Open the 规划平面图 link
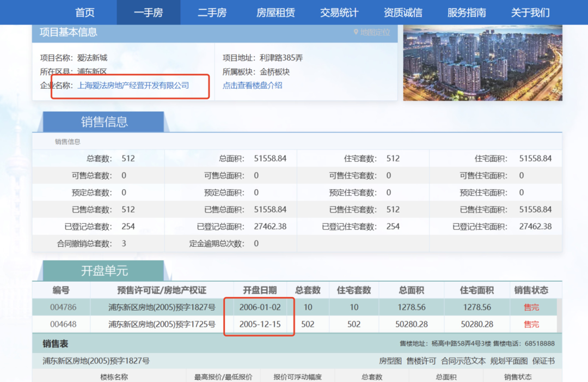The width and height of the screenshot is (588, 382). (x=509, y=361)
